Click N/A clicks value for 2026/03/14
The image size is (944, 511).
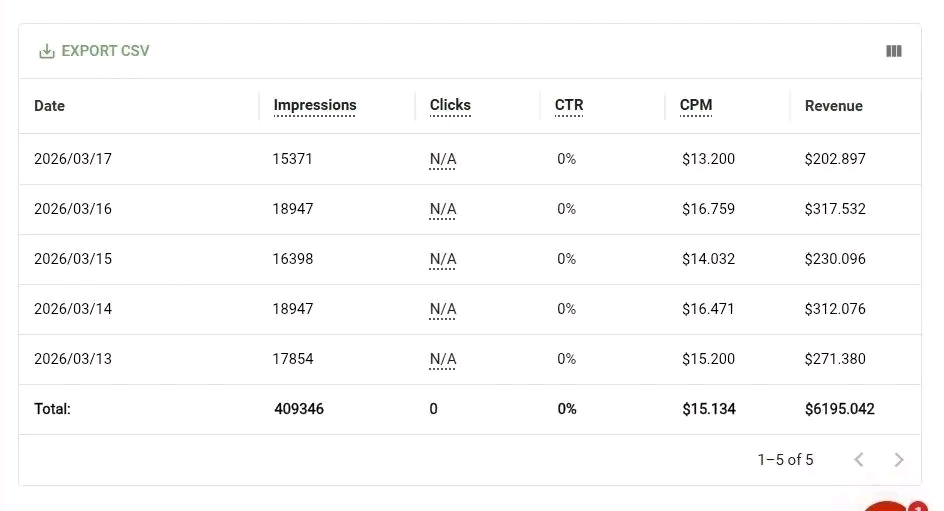pyautogui.click(x=443, y=309)
